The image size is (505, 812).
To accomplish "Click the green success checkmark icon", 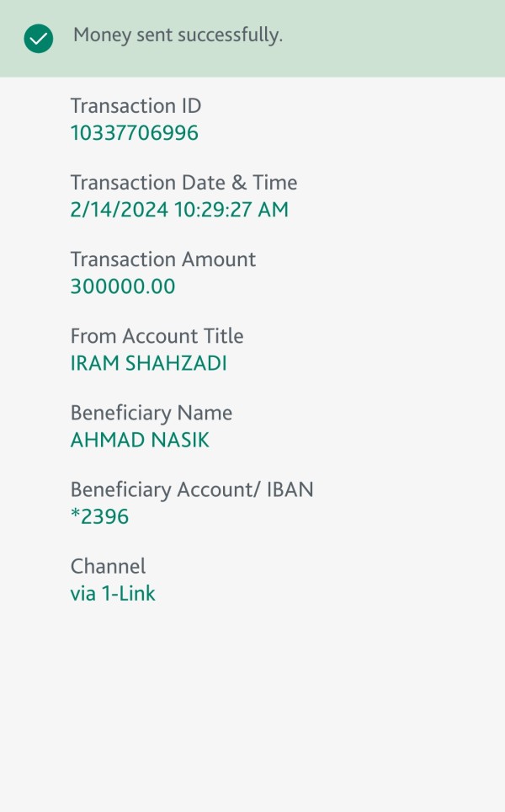I will coord(39,38).
